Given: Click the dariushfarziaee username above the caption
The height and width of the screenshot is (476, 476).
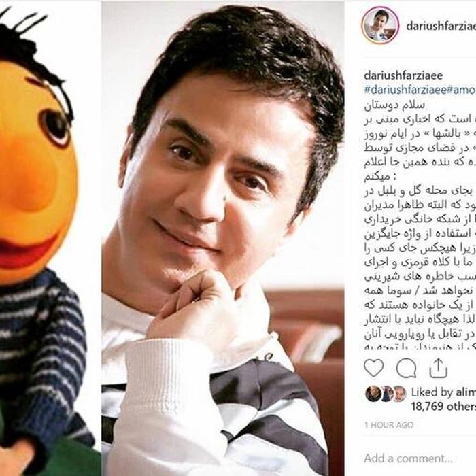Looking at the screenshot, I should (x=403, y=75).
